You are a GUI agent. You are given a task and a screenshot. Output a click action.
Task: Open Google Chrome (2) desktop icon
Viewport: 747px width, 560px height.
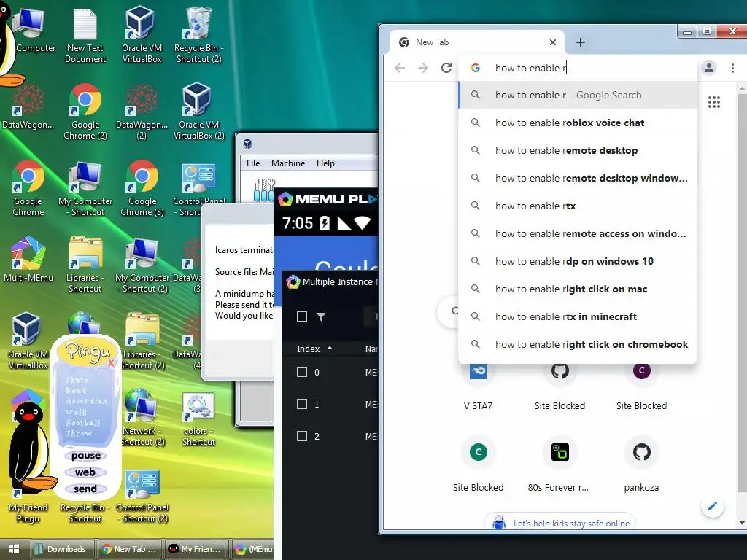pyautogui.click(x=85, y=112)
